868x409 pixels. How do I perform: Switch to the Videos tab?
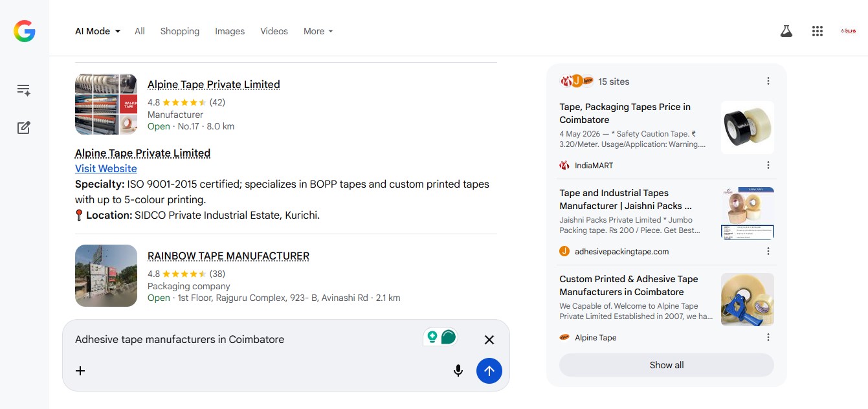pyautogui.click(x=274, y=31)
